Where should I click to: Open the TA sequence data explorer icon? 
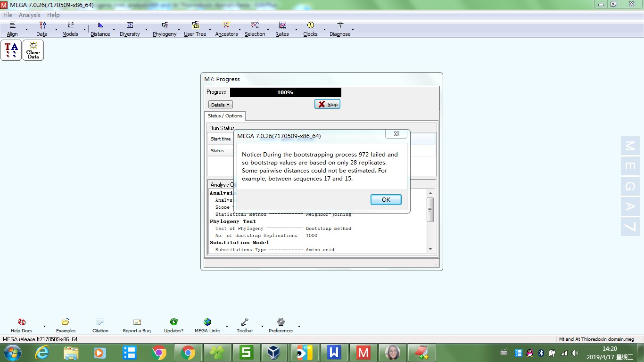(11, 50)
